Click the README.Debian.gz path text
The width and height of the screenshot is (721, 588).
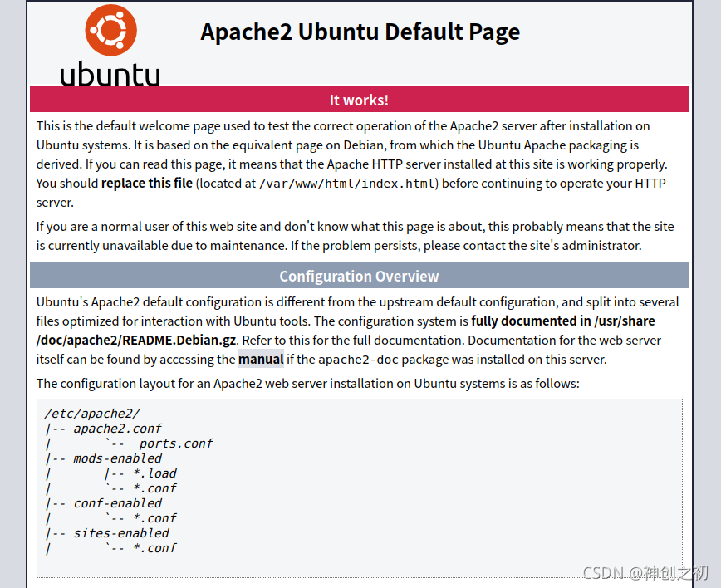[136, 341]
